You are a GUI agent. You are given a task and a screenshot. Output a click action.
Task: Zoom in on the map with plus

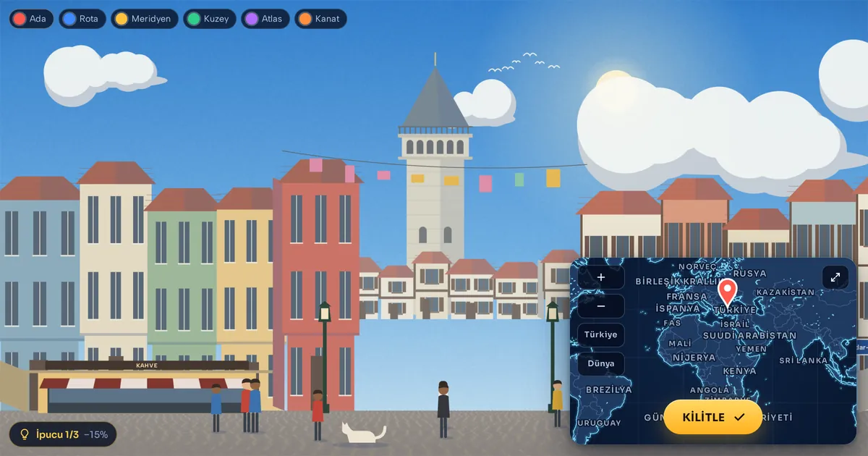click(x=601, y=277)
